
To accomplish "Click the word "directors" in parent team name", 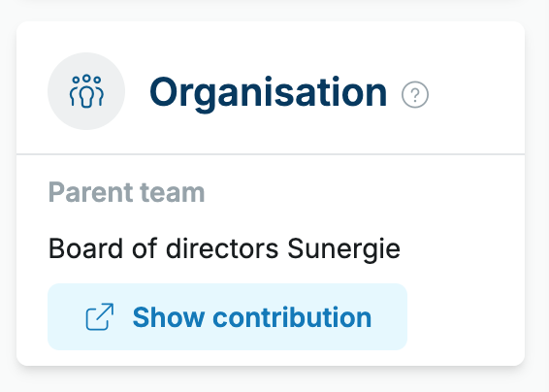I will pos(222,248).
